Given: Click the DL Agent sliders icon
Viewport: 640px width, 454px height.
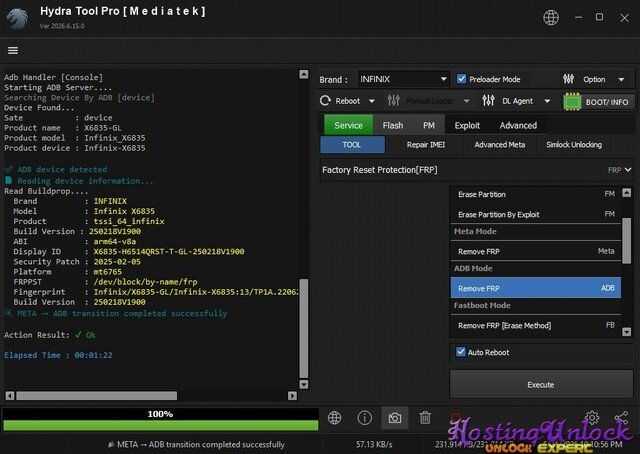Looking at the screenshot, I should [489, 100].
